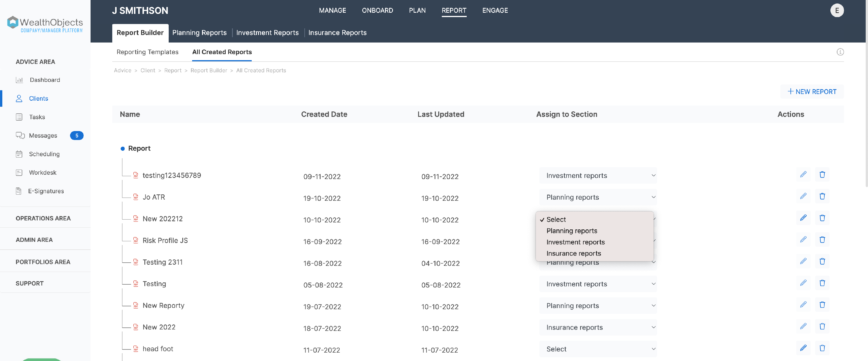Open the Investment Reports tab
This screenshot has width=868, height=361.
pyautogui.click(x=268, y=33)
